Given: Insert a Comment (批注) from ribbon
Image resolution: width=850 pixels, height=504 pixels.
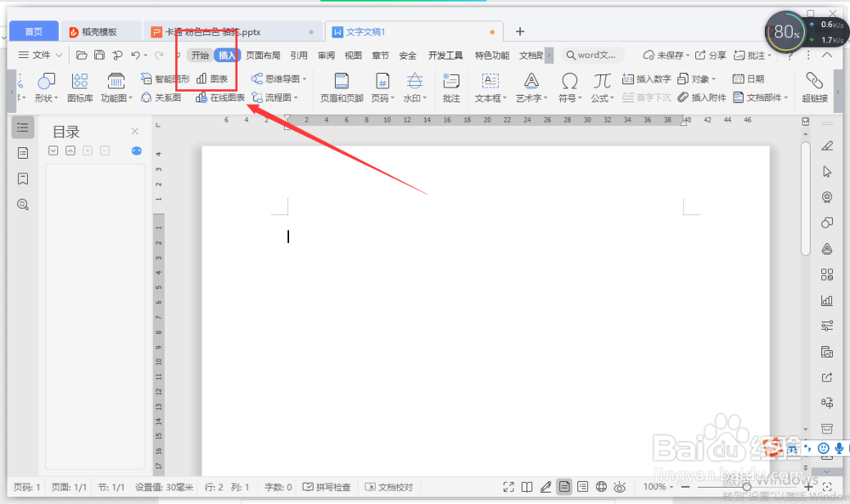Looking at the screenshot, I should [x=451, y=88].
